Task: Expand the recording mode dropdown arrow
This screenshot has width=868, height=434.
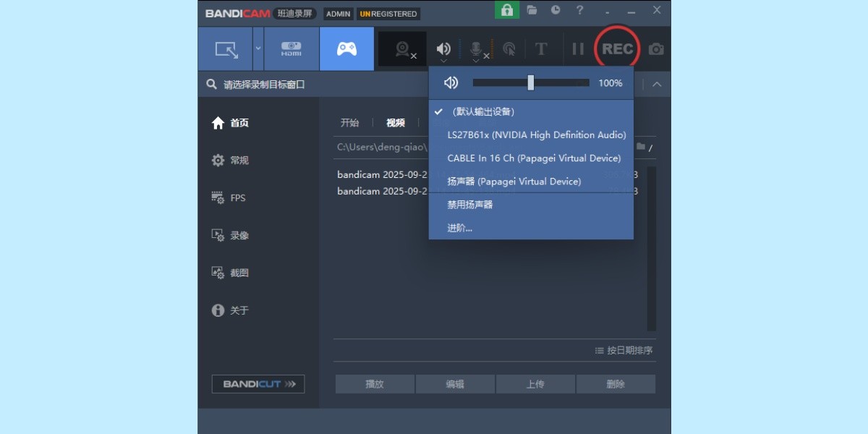Action: click(x=257, y=48)
